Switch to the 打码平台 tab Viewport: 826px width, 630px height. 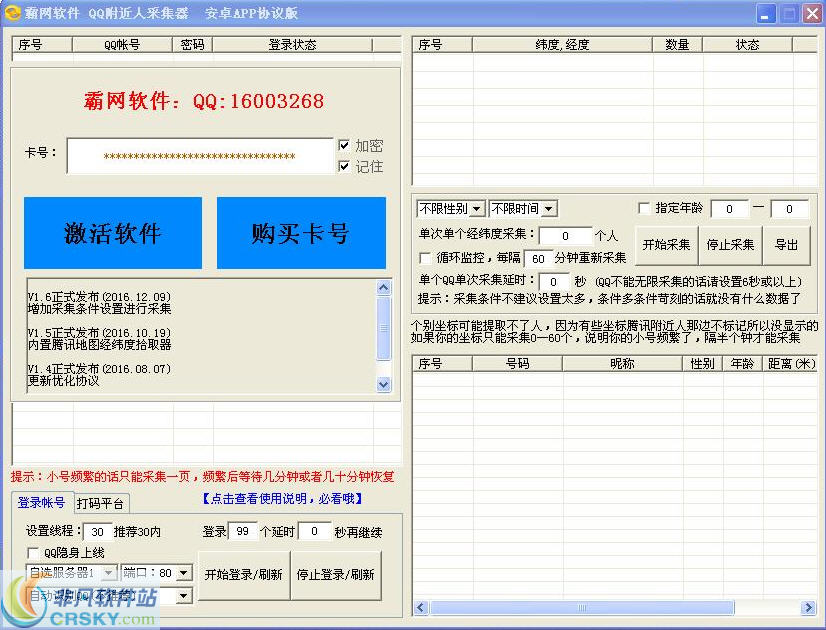[100, 504]
